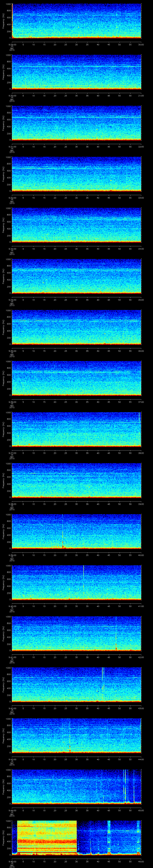Click the spectrogram panel starting at 9:35:00
This screenshot has height=868, width=153.
point(76,327)
